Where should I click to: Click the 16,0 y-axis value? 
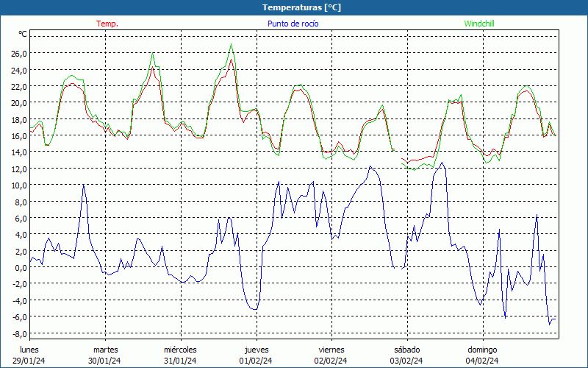19,135
